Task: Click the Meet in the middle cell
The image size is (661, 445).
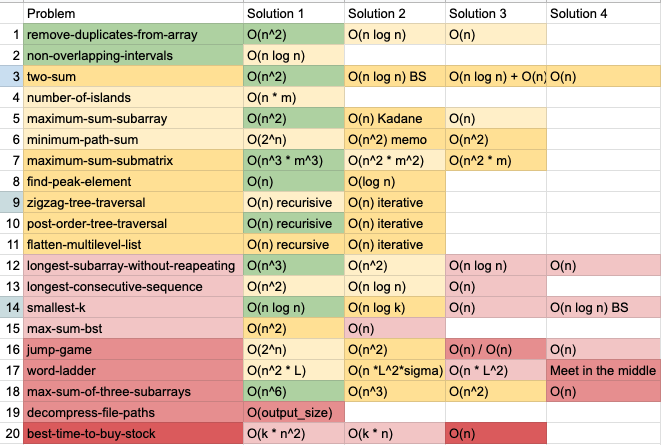Action: point(604,370)
